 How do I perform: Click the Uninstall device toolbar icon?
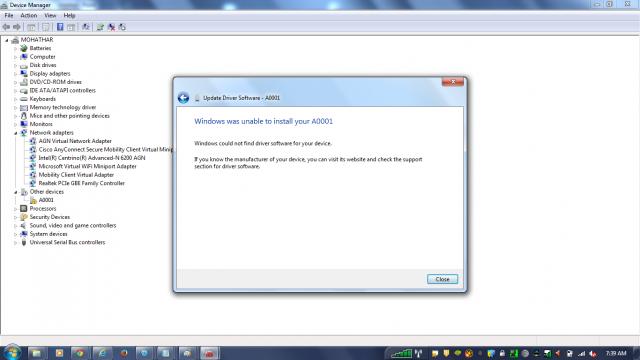111,27
